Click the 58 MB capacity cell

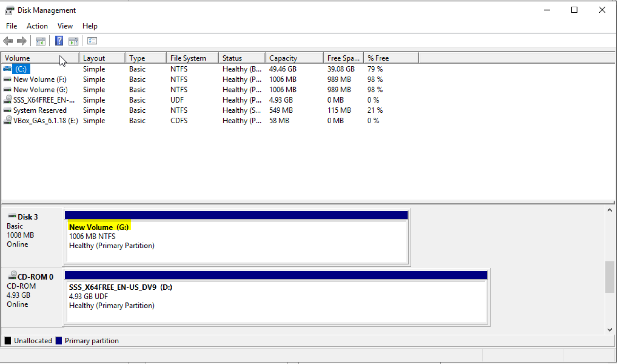coord(279,120)
